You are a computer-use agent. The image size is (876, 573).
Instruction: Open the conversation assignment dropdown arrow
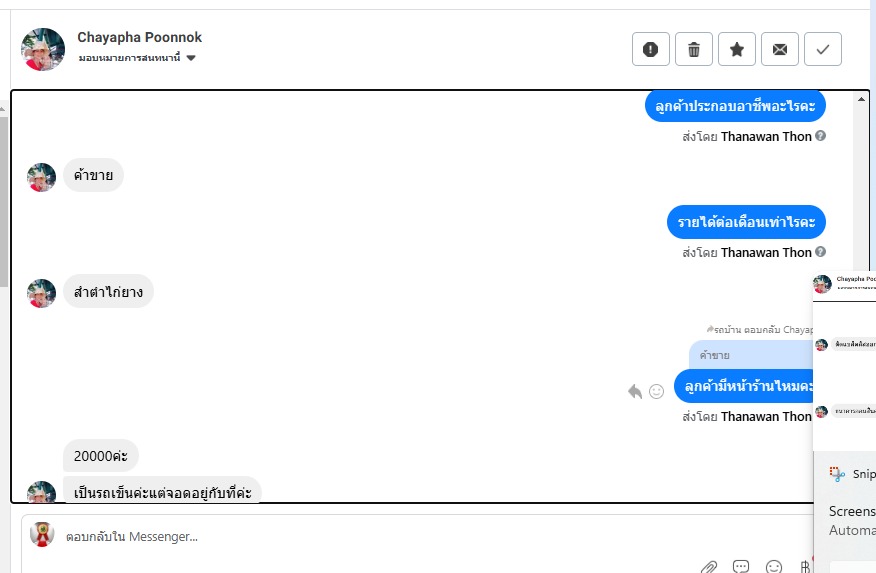191,58
